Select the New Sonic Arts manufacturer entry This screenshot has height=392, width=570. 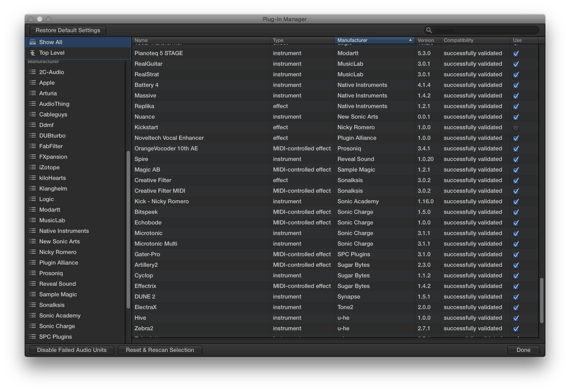click(75, 241)
